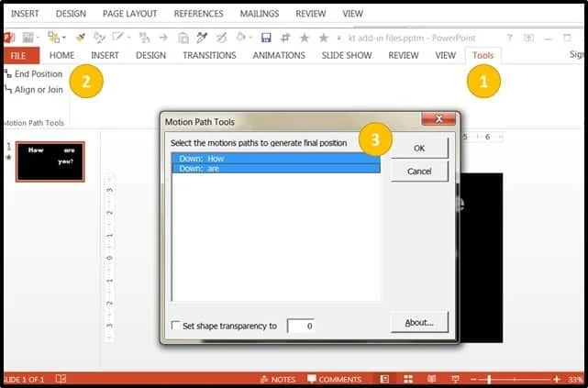The width and height of the screenshot is (588, 388).
Task: Confirm the Motion Path Tools dialog with OK
Action: click(x=419, y=148)
